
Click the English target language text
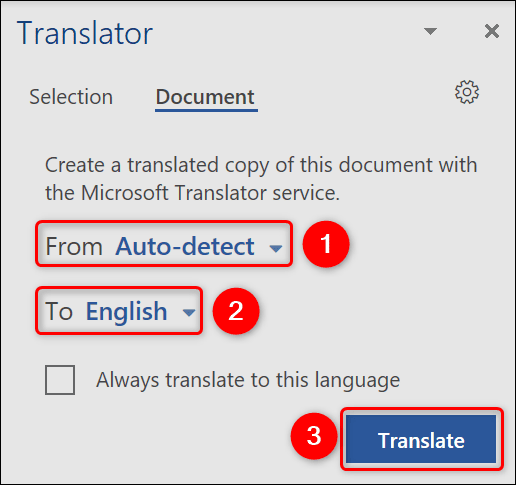pos(127,312)
